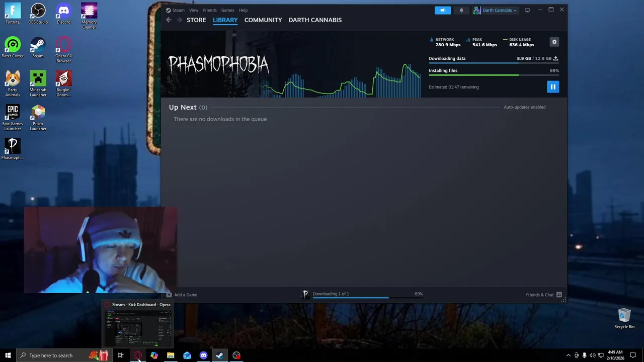
Task: Click the DISK USAGE 636.4 Mbps stat
Action: [x=518, y=42]
